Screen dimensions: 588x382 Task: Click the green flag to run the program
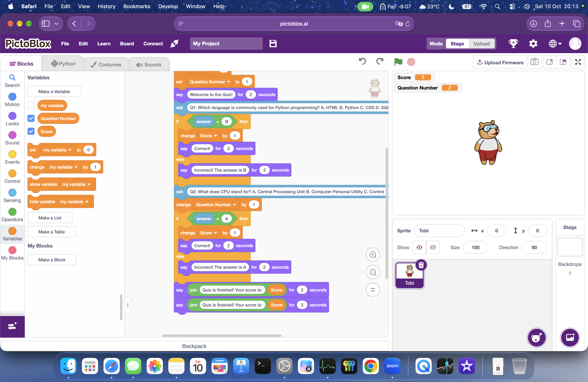[398, 62]
